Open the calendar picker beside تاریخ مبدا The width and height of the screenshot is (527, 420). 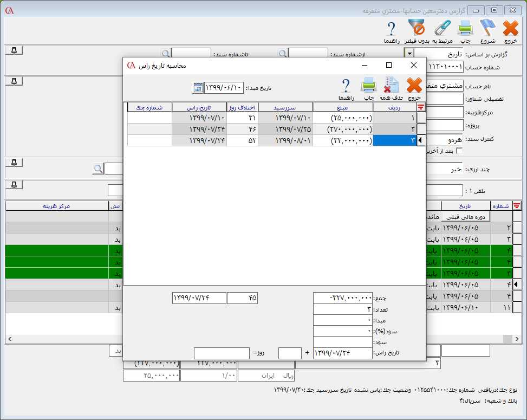click(198, 88)
